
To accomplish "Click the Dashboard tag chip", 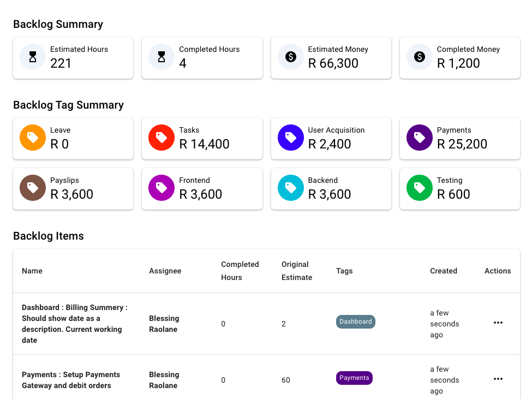I will tap(355, 321).
